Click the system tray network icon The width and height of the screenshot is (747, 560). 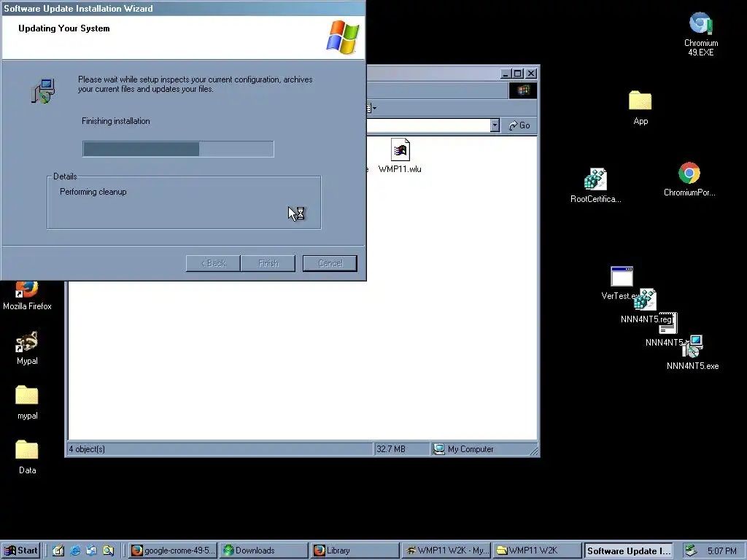[x=691, y=551]
